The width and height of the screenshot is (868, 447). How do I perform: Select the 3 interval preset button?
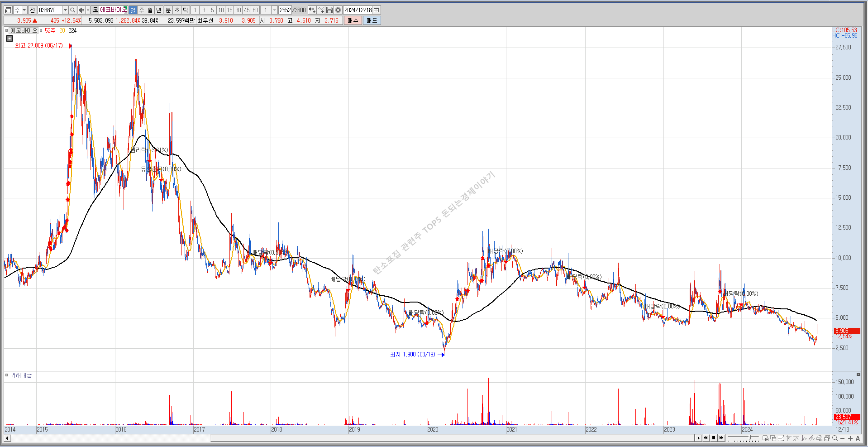[204, 10]
